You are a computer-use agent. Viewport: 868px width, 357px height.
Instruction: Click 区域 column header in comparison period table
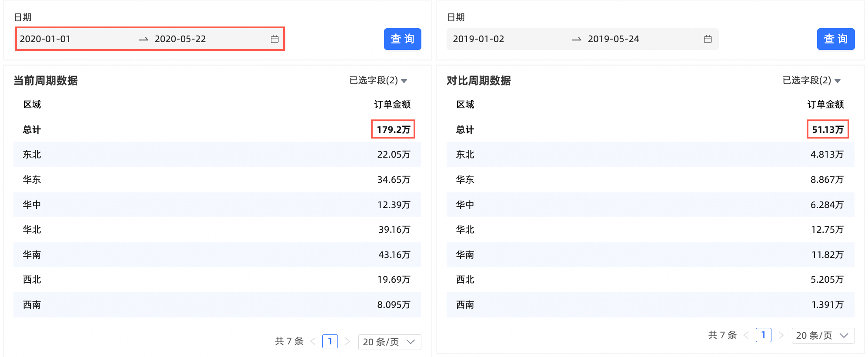click(x=465, y=105)
